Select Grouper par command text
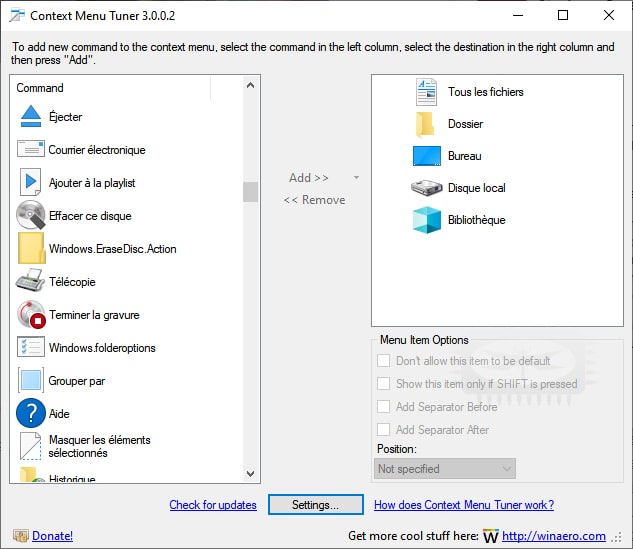 (x=77, y=381)
